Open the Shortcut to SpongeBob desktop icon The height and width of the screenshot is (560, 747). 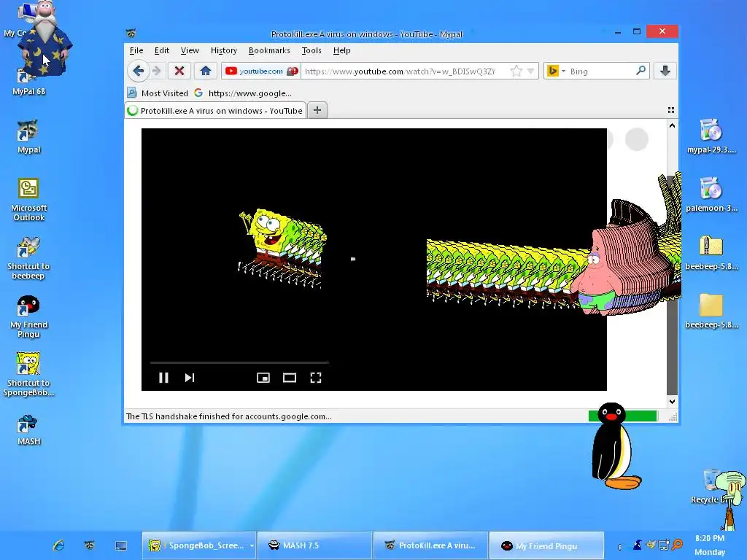(x=28, y=375)
